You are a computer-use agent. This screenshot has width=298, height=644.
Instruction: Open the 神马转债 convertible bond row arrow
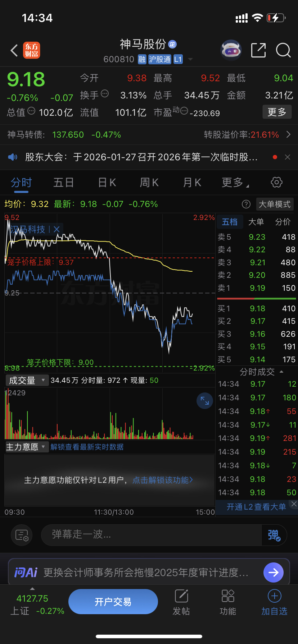288,135
